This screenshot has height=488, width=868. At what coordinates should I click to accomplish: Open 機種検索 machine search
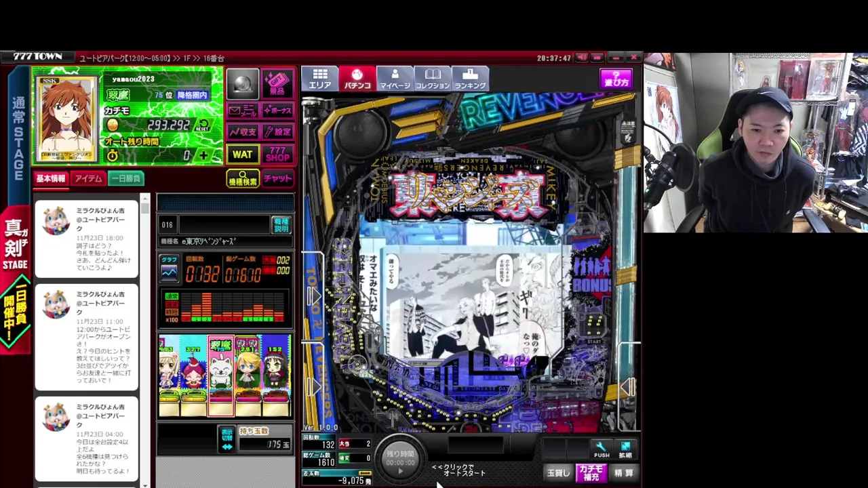[243, 179]
